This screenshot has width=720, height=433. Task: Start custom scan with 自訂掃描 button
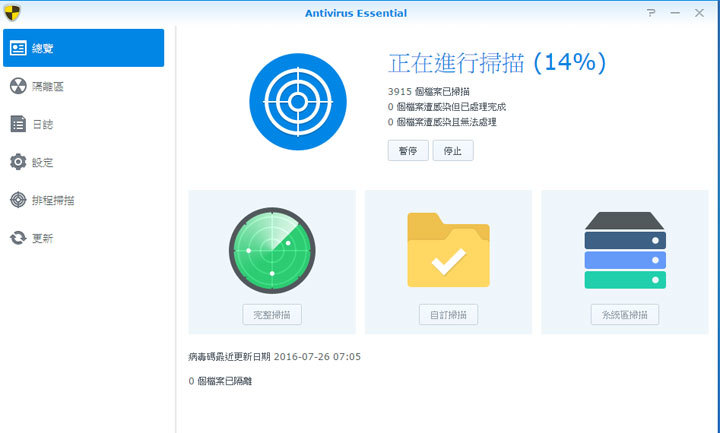pyautogui.click(x=448, y=315)
